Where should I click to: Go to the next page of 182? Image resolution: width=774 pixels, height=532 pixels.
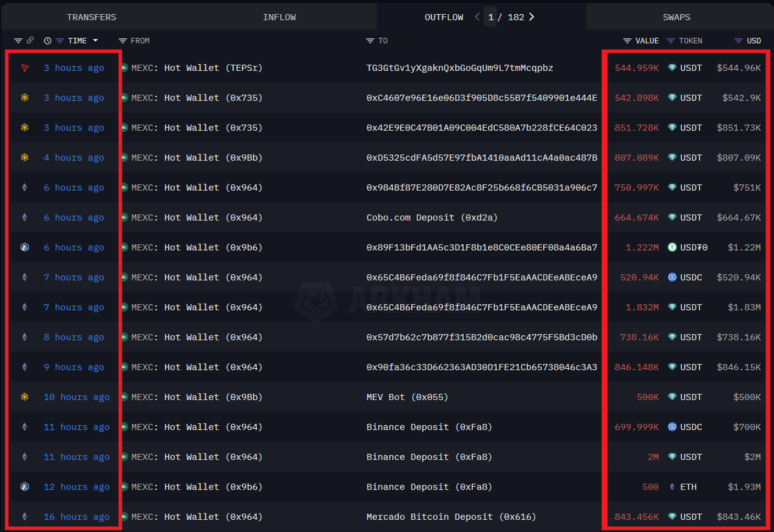coord(531,17)
